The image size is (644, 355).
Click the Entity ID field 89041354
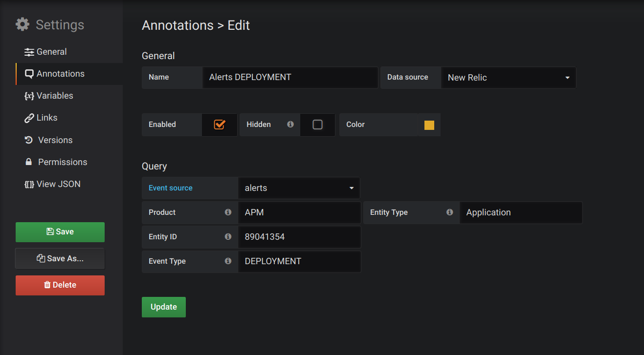click(299, 237)
